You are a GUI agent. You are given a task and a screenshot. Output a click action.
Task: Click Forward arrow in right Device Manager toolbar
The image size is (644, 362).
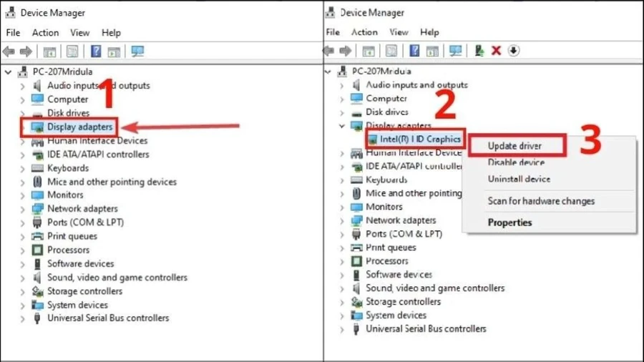click(346, 51)
